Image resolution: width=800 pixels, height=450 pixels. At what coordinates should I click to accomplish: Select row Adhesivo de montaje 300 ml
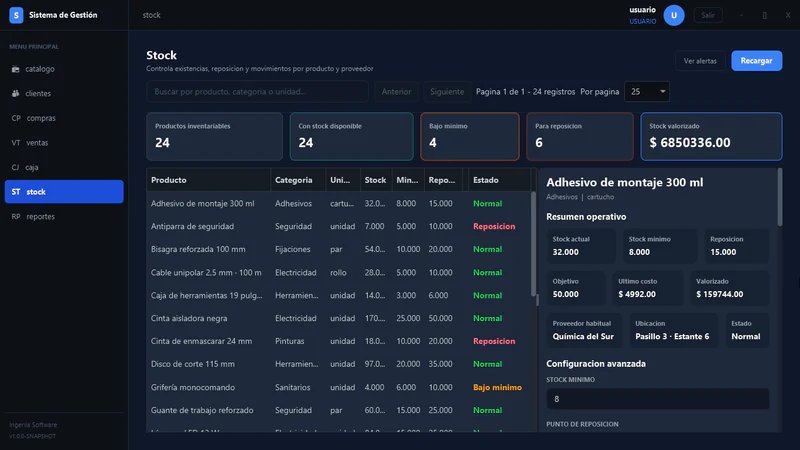[339, 204]
